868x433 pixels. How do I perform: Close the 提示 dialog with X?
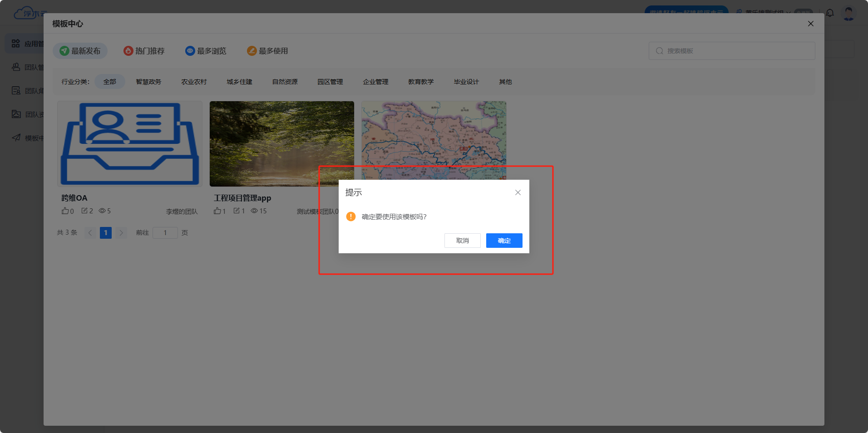click(518, 192)
